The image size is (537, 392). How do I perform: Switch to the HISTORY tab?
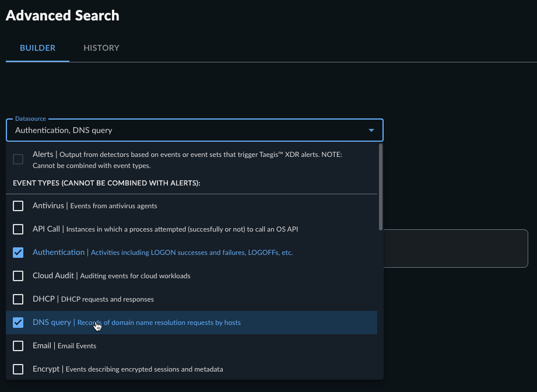click(x=101, y=48)
